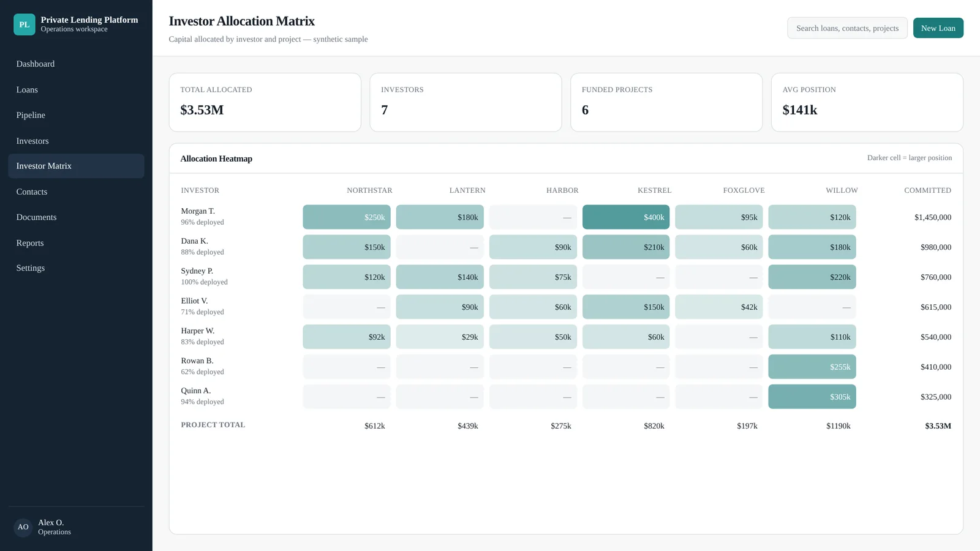Click Dana K. Kestrel $210k cell

click(x=626, y=247)
